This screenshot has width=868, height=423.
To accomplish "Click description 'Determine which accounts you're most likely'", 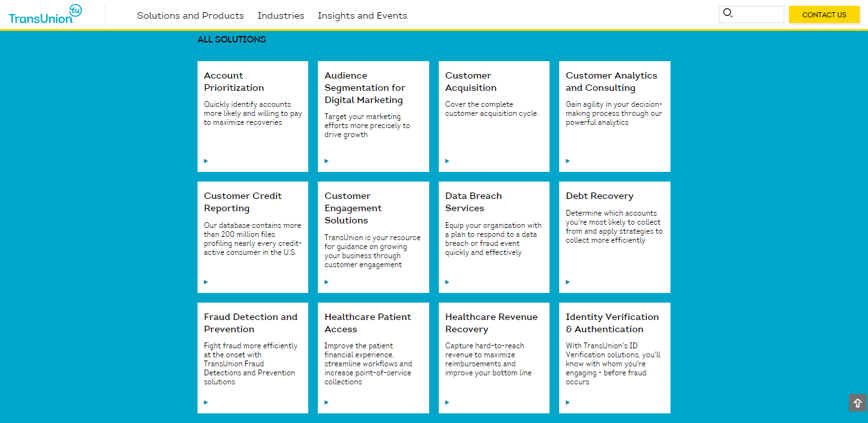I will pyautogui.click(x=614, y=227).
